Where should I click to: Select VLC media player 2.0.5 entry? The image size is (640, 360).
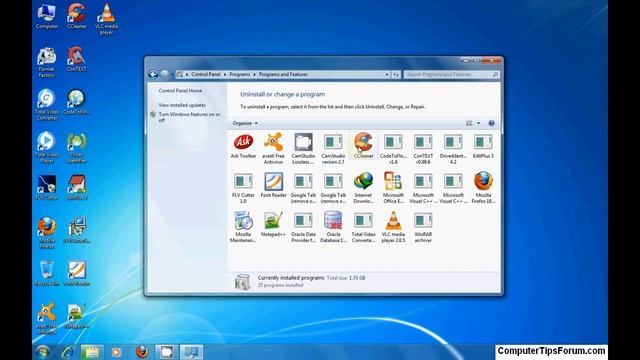click(393, 227)
